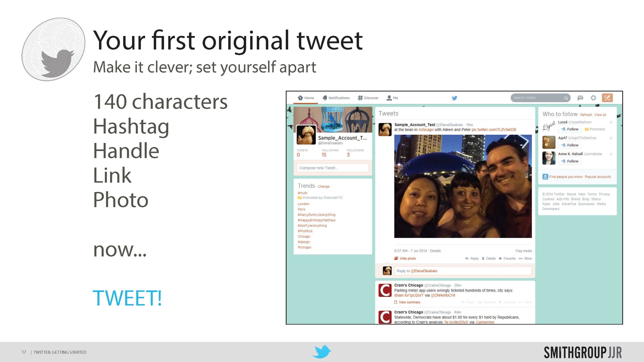644x362 pixels.
Task: Follow Anne K. Halsall
Action: click(x=570, y=161)
